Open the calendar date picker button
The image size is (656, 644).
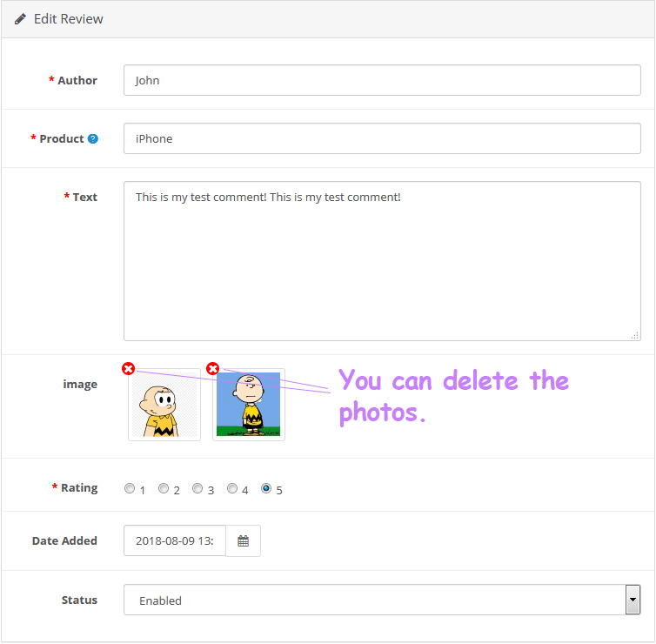tap(243, 541)
